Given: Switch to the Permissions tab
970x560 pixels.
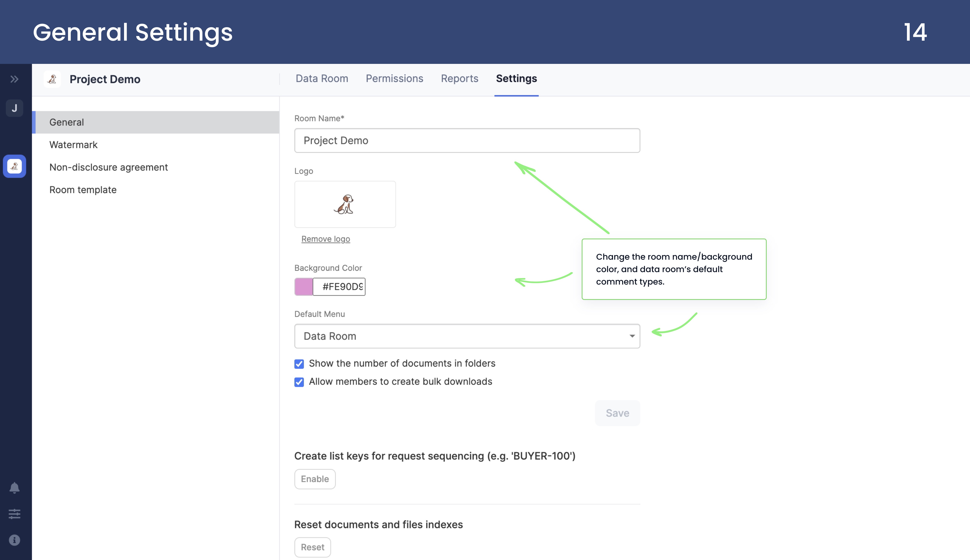Looking at the screenshot, I should point(394,78).
